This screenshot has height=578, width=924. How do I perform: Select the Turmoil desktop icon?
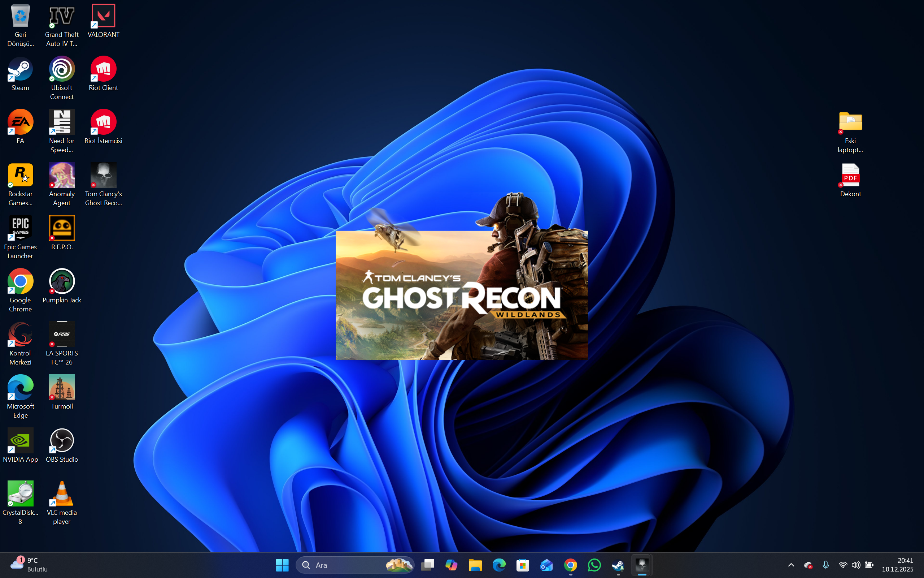point(61,393)
